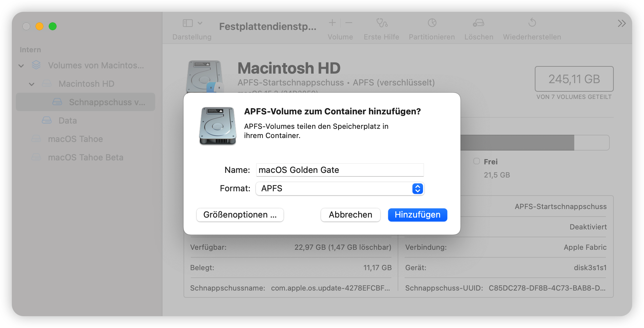644x328 pixels.
Task: Select the Data volume in sidebar
Action: [x=86, y=121]
